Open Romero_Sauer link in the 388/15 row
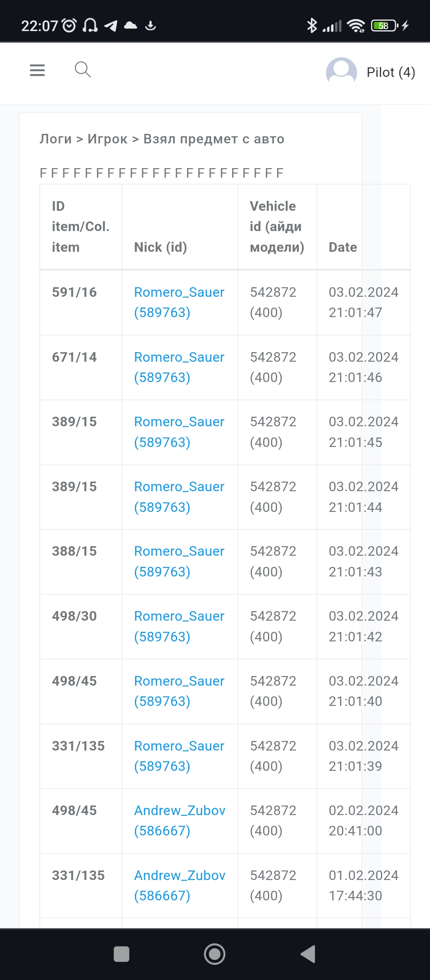 click(x=179, y=561)
